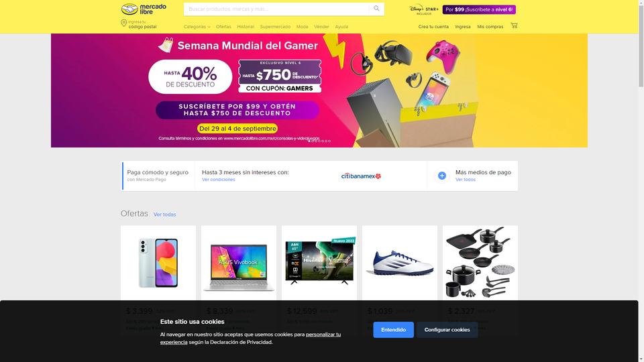This screenshot has height=362, width=644.
Task: Click the Disney+ Star logo
Action: point(424,9)
